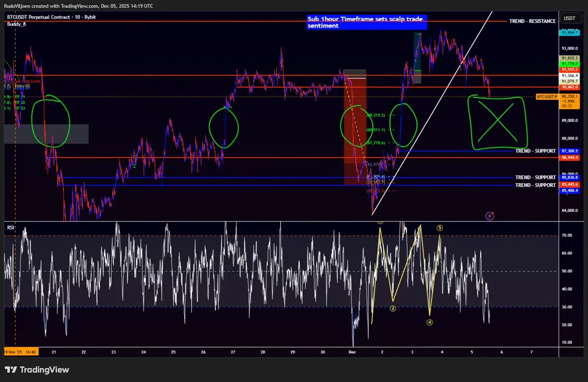
Task: Click the Set Stop Limit chart label
Action: (x=28, y=81)
